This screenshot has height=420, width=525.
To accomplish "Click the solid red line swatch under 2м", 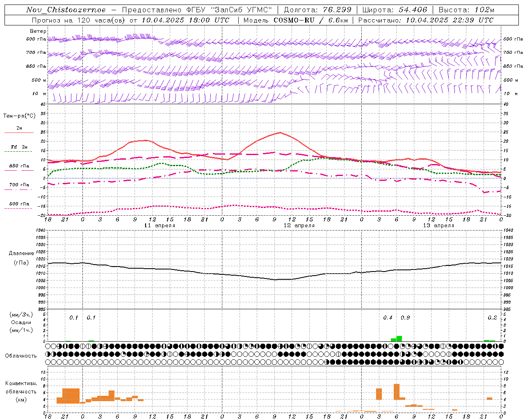I will pyautogui.click(x=19, y=132).
